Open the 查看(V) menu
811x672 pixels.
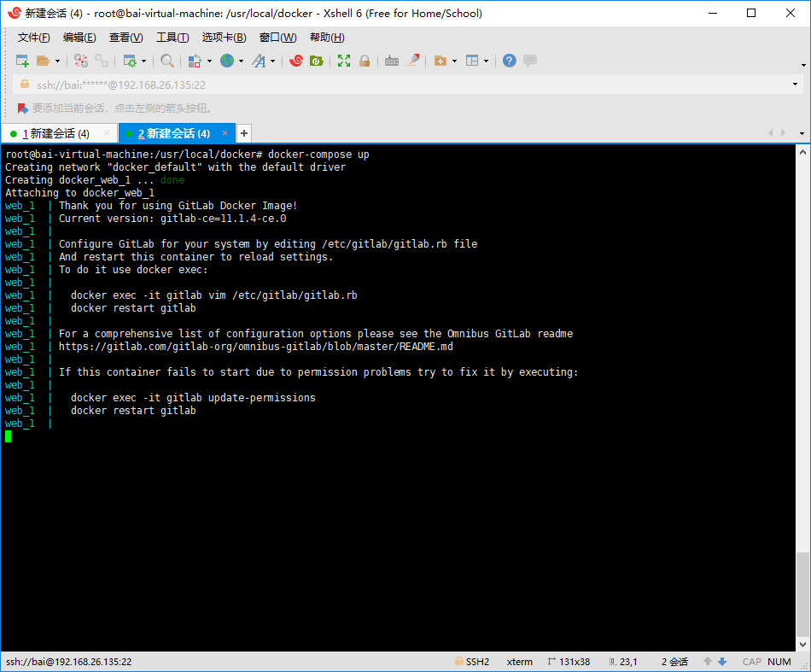[x=125, y=38]
